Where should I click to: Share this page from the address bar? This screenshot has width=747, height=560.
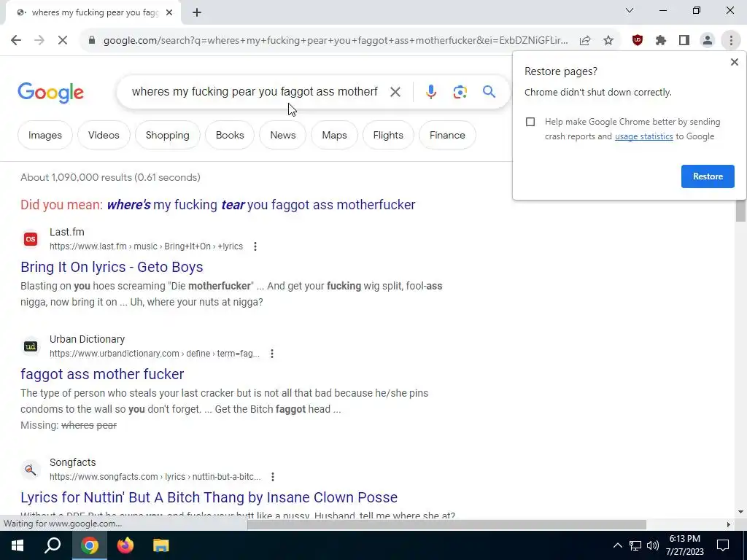pos(585,41)
